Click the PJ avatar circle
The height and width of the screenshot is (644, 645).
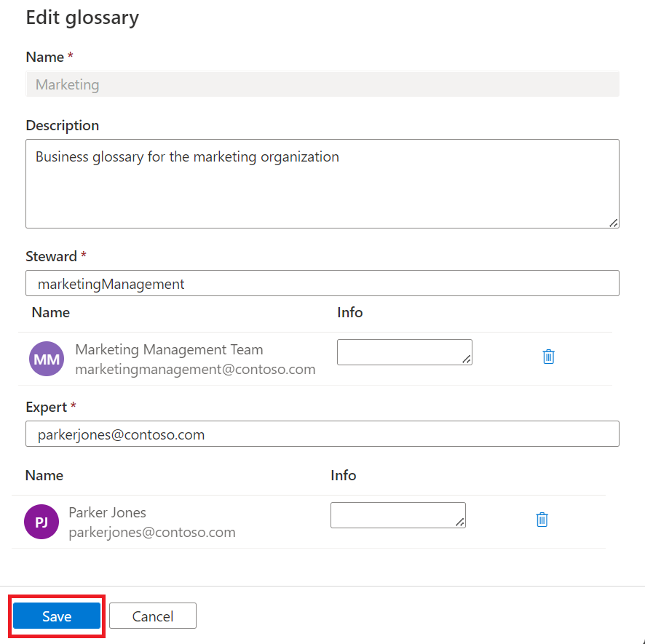41,522
